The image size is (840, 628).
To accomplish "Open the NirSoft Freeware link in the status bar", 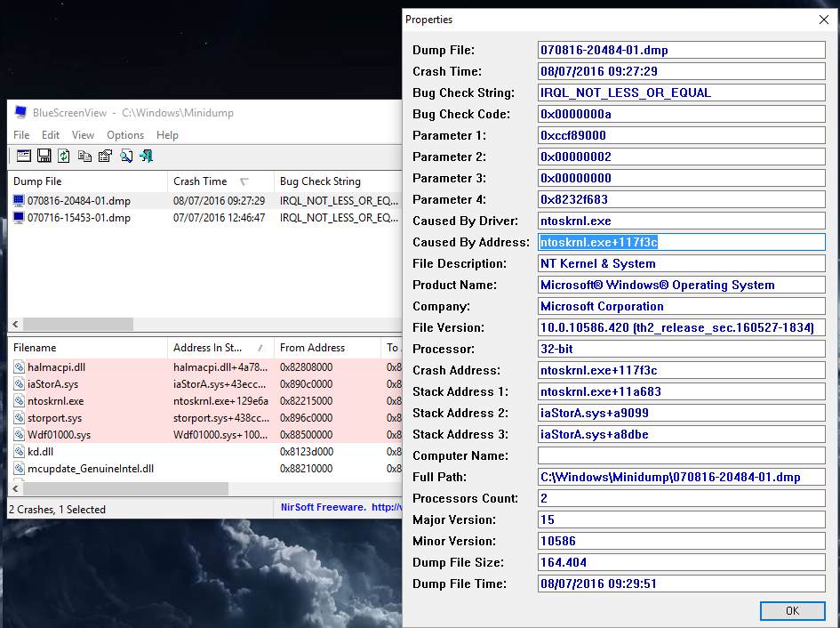I will pos(340,507).
